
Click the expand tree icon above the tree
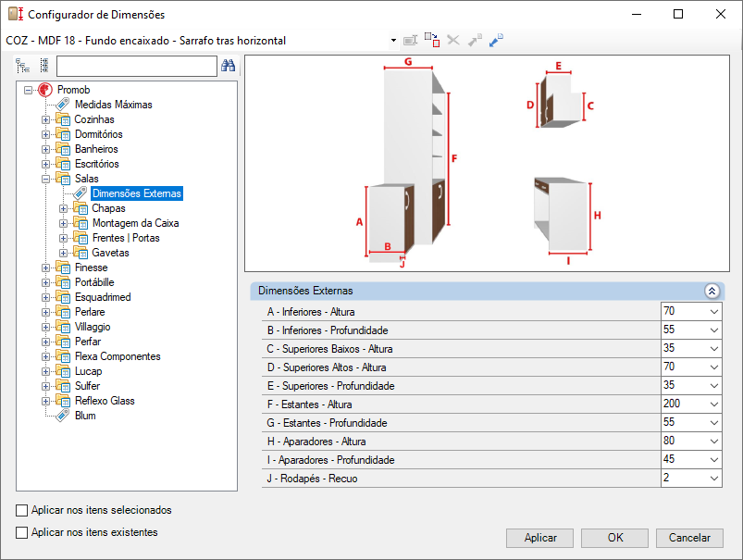click(23, 66)
